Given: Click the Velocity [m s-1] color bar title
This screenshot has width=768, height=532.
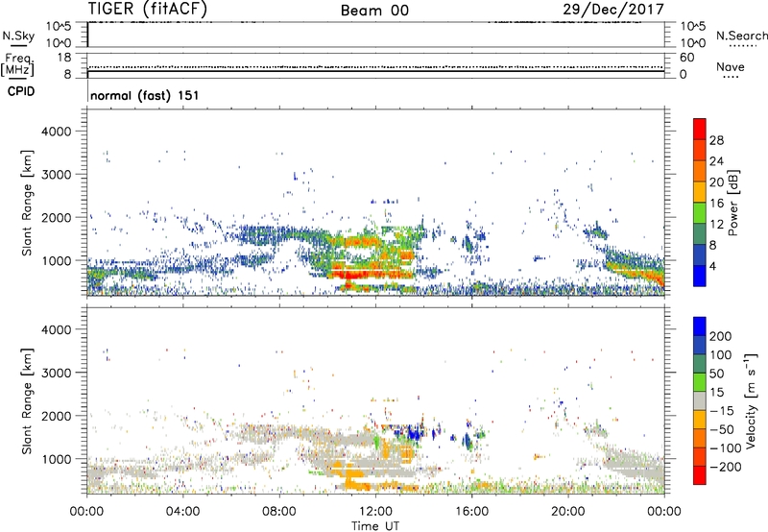Looking at the screenshot, I should click(x=751, y=400).
